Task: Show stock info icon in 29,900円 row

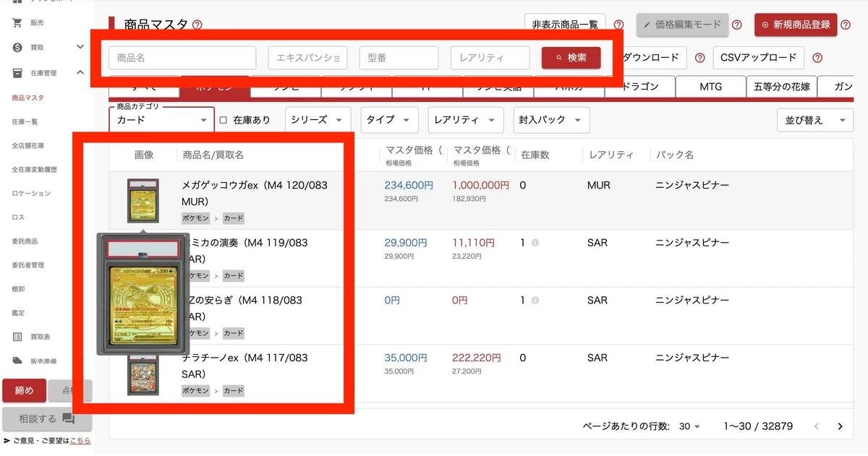Action: coord(535,243)
